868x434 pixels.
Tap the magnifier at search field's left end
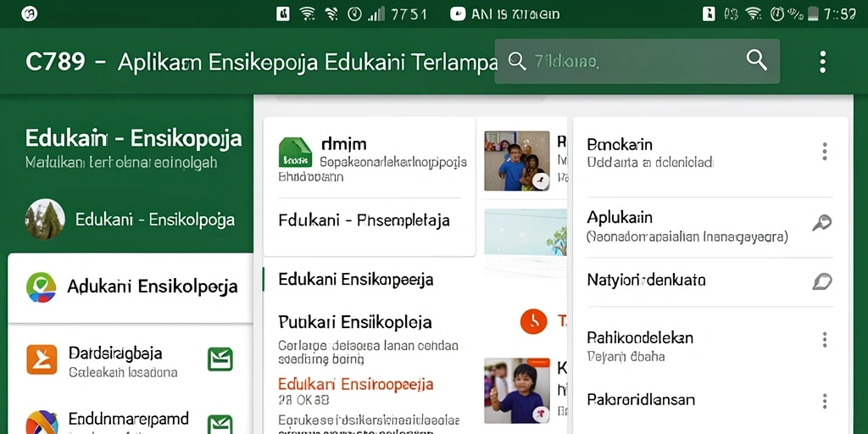pos(516,61)
